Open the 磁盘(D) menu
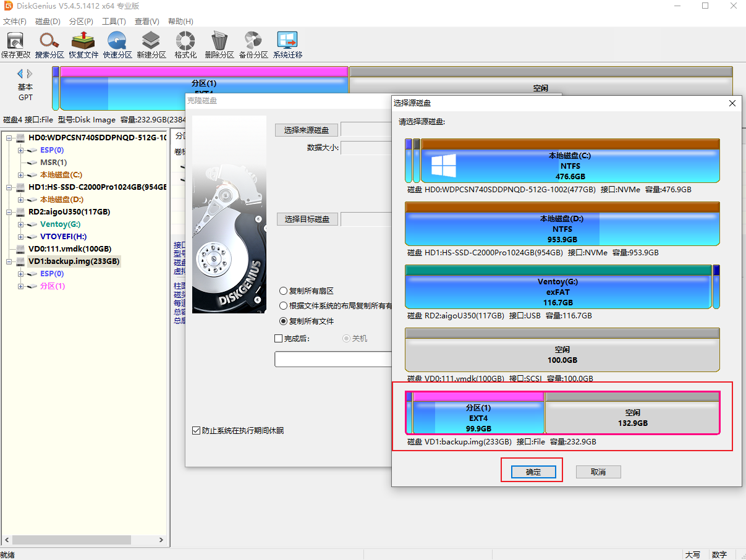The width and height of the screenshot is (746, 560). coord(48,21)
